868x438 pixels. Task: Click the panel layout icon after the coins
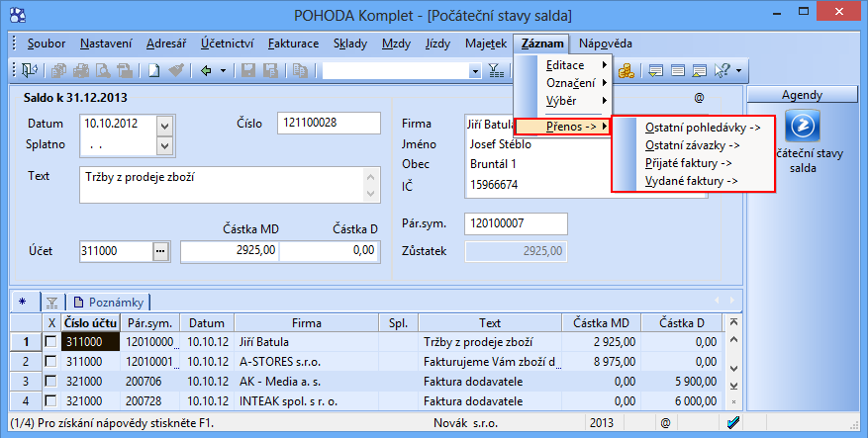[x=656, y=71]
